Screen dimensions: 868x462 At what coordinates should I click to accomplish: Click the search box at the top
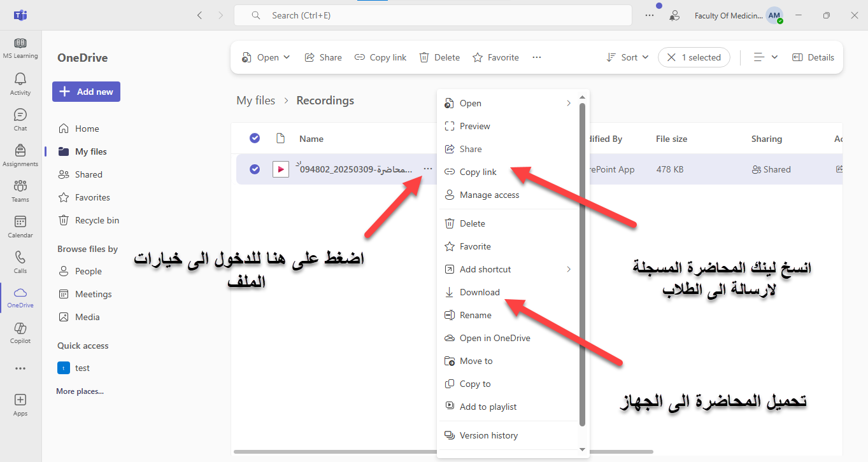click(x=433, y=15)
